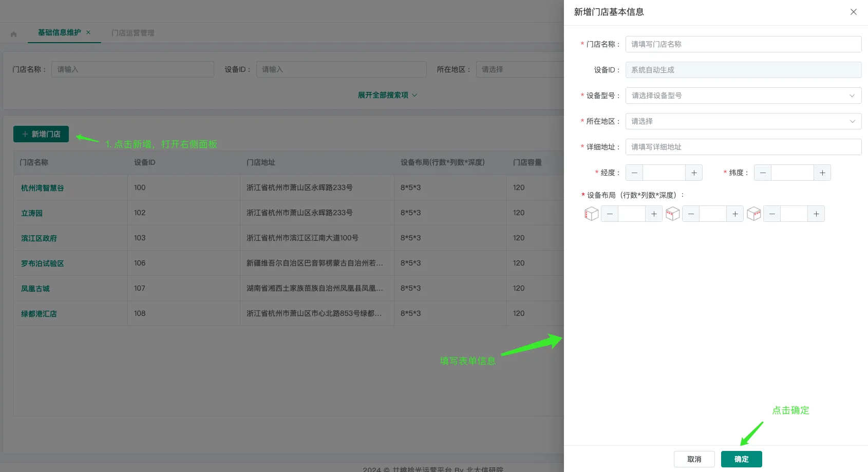Screen dimensions: 868x472
Task: Decrease 经度 value with the minus button
Action: coord(634,173)
